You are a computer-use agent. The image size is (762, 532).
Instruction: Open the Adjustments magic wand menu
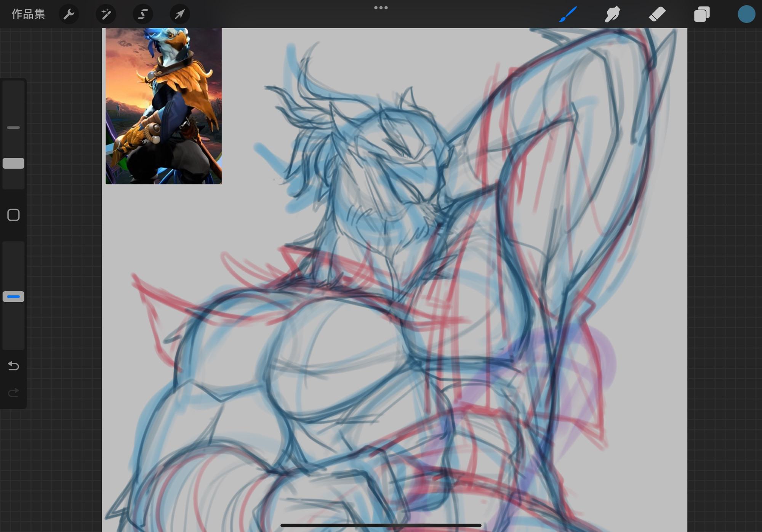(x=106, y=14)
